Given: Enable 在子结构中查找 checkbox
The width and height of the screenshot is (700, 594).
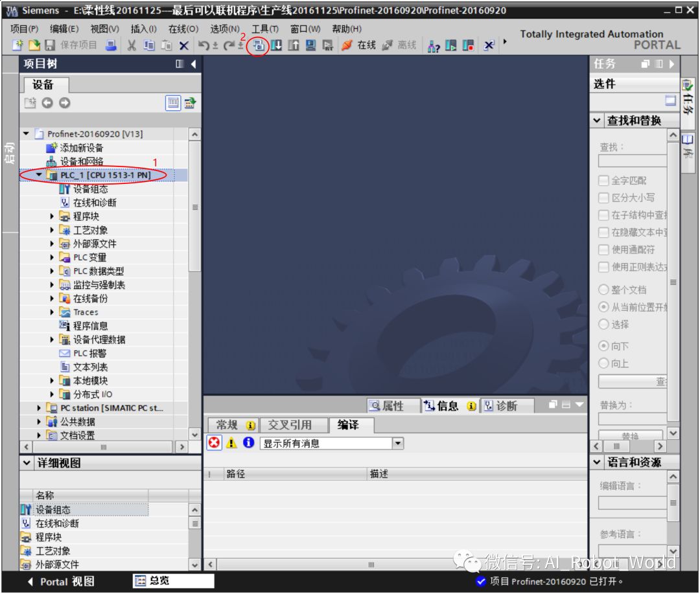Looking at the screenshot, I should coord(603,216).
